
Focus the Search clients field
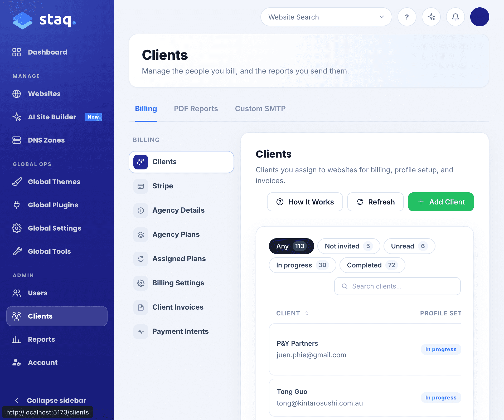click(398, 286)
